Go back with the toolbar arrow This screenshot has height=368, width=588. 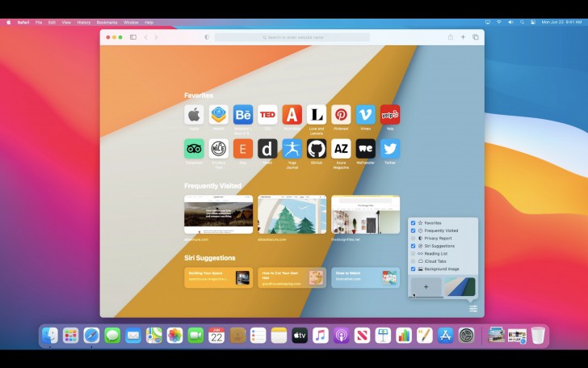[x=146, y=37]
